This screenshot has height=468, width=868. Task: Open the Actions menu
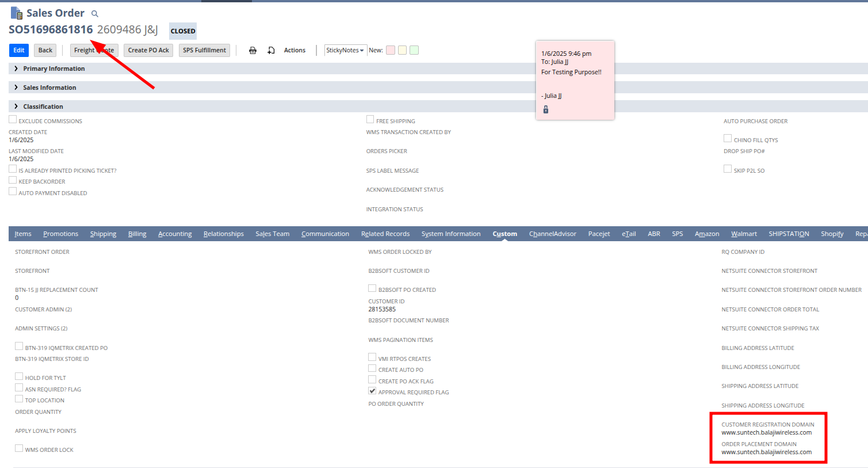pyautogui.click(x=295, y=51)
